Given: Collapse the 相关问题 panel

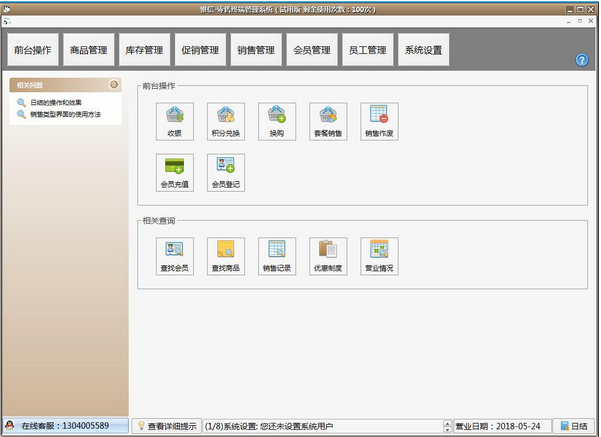Looking at the screenshot, I should pyautogui.click(x=114, y=85).
